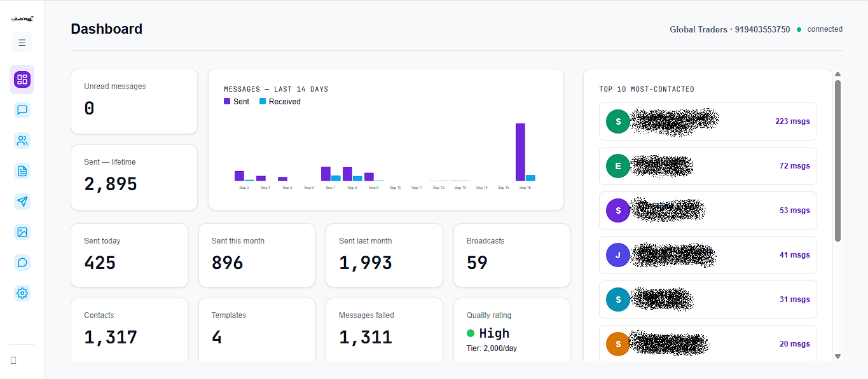Click the small red icon at sidebar bottom
The image size is (868, 379).
[x=13, y=361]
